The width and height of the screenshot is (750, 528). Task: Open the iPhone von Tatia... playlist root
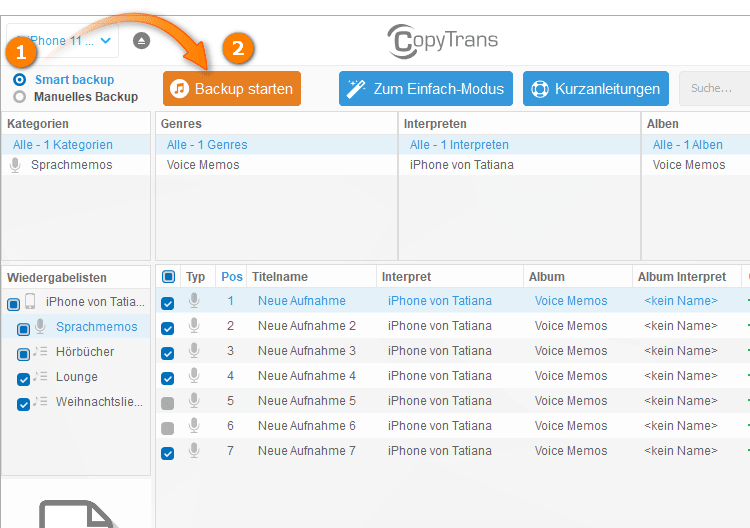[95, 302]
